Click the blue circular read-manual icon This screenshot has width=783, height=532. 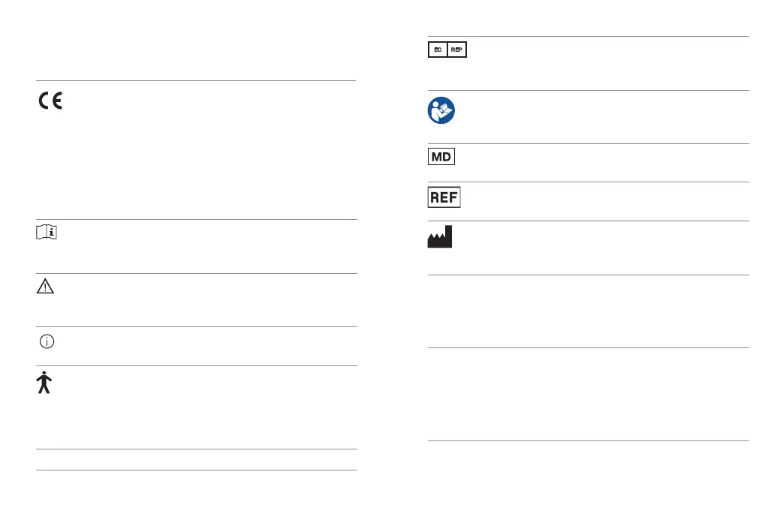441,112
